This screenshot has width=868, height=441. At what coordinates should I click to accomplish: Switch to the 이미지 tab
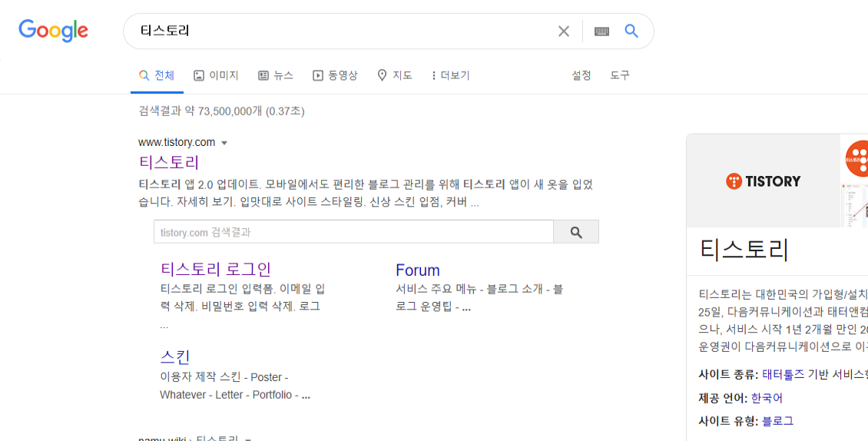tap(216, 75)
